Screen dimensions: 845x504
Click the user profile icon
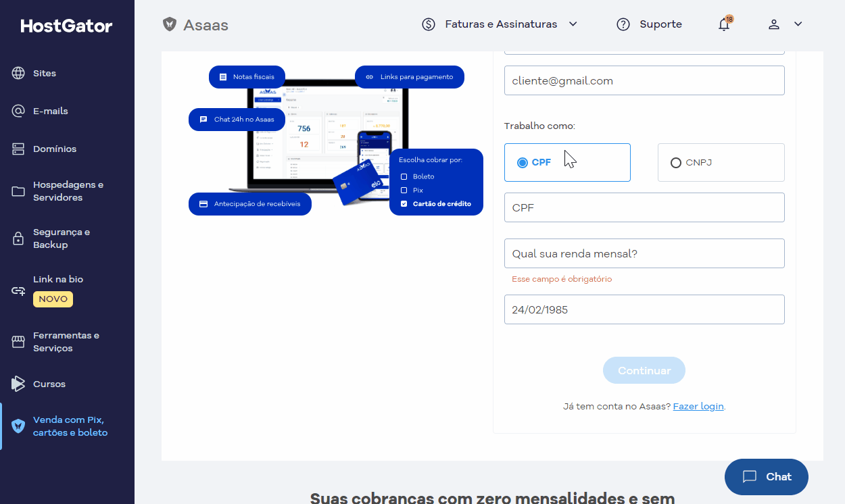click(x=774, y=24)
